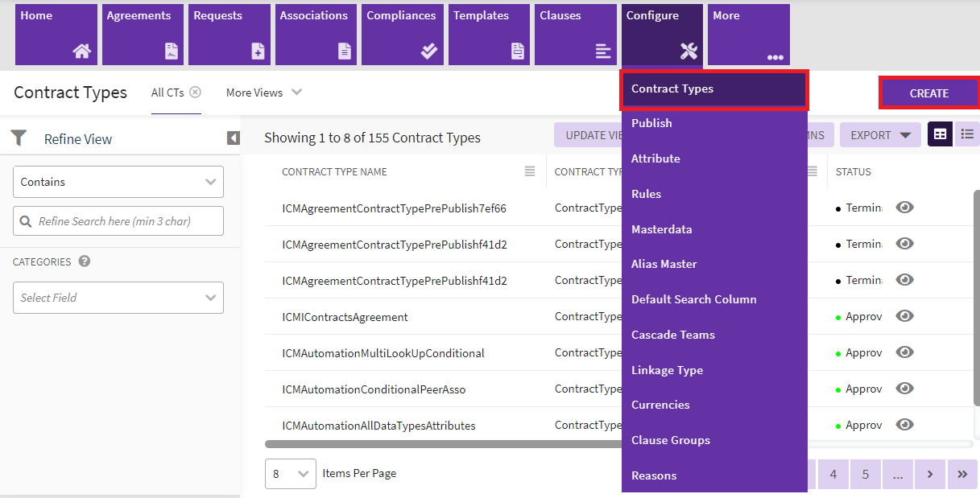Switch to grid view layout
980x498 pixels.
[940, 134]
